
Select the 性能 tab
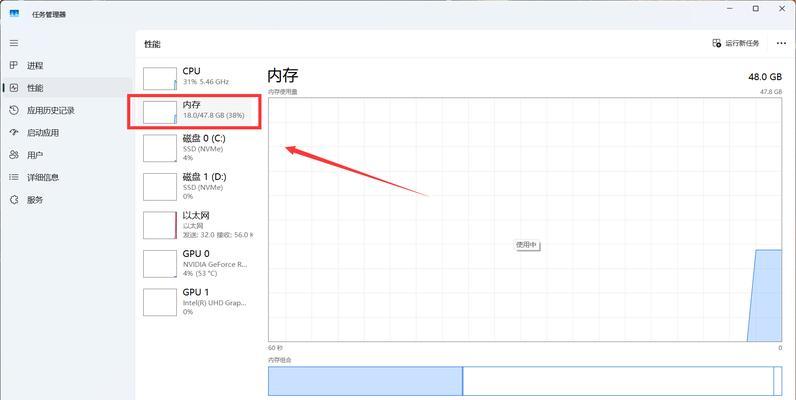pyautogui.click(x=66, y=88)
